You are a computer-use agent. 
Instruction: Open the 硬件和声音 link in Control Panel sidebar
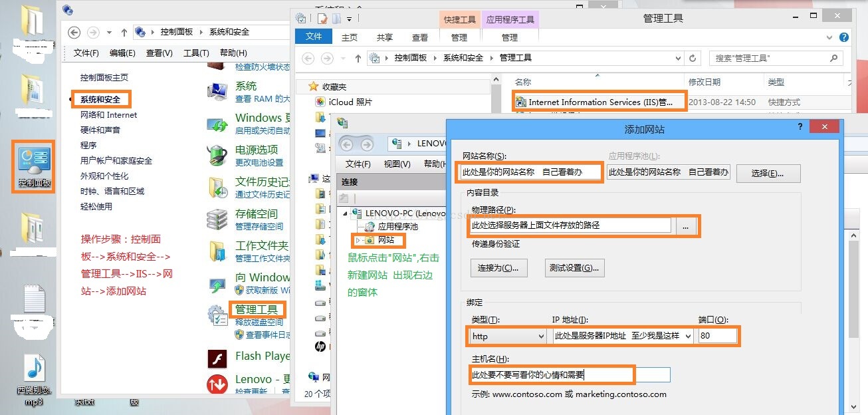pyautogui.click(x=100, y=130)
